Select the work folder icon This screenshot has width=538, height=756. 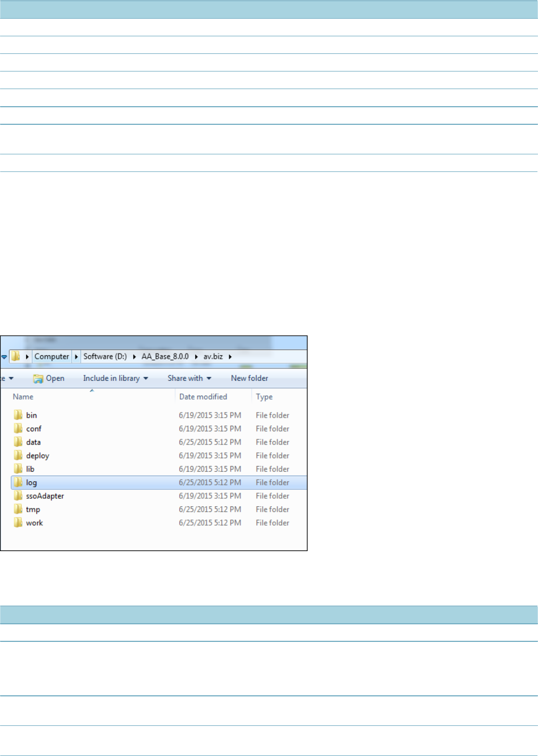pyautogui.click(x=18, y=523)
